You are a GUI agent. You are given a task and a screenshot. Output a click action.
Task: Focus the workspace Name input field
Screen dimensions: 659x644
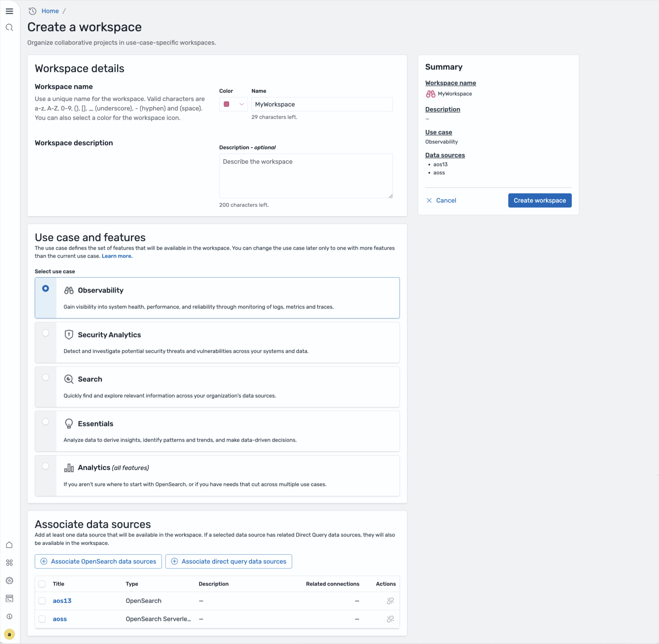point(322,104)
